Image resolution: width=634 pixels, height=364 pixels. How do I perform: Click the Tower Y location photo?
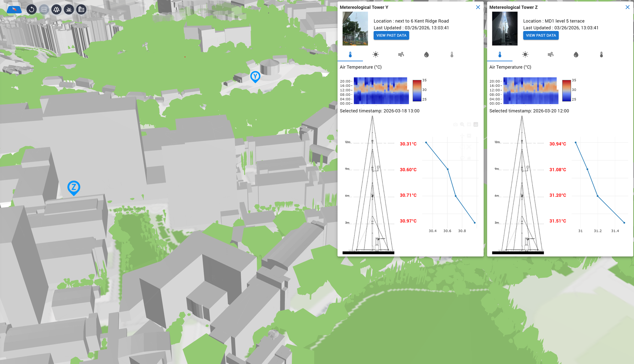click(355, 29)
